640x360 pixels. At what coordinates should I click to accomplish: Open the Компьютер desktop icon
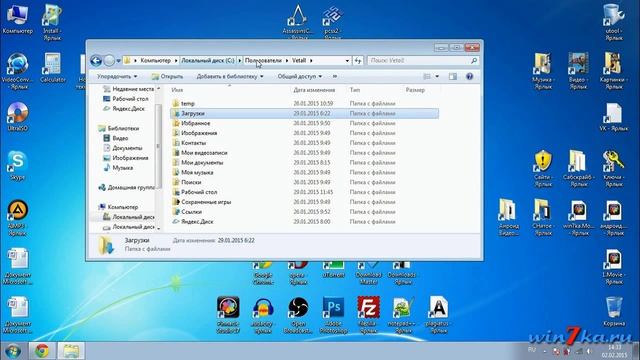pos(17,19)
